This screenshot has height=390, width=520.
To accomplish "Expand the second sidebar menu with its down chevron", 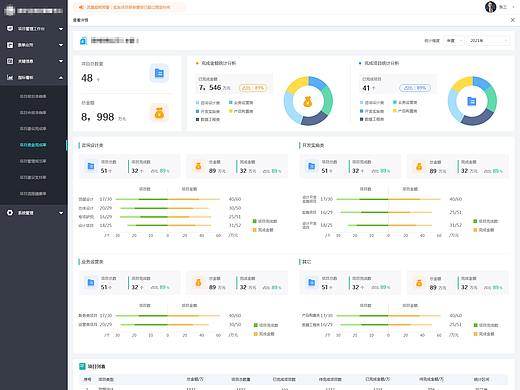I will coord(61,45).
